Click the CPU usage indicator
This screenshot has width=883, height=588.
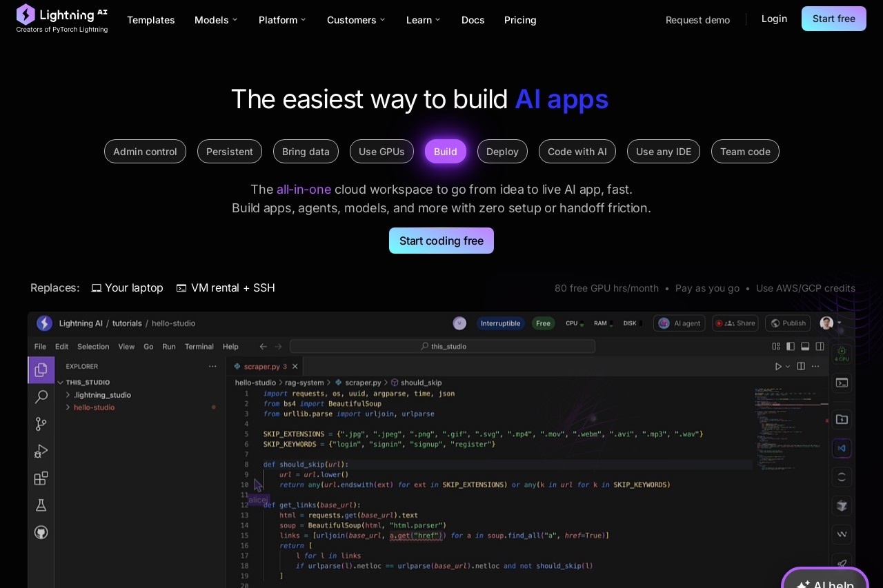(x=575, y=323)
